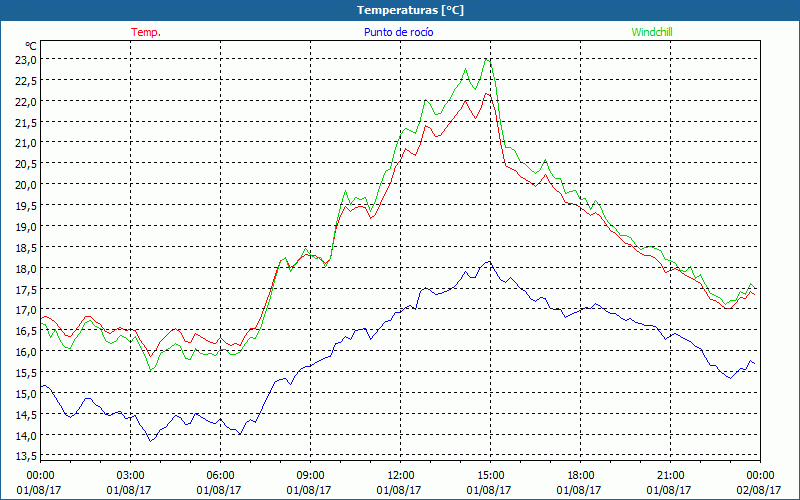
Task: Click the 14,0 y-axis value
Action: (27, 435)
